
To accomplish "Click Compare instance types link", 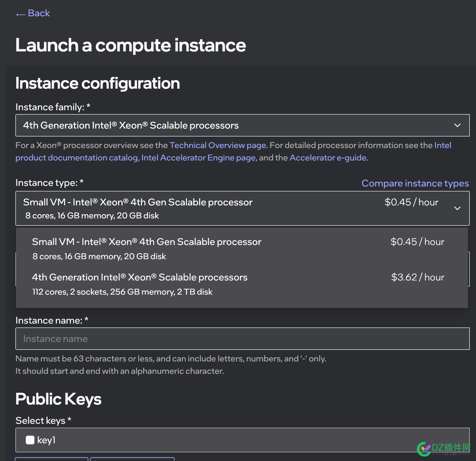I will [415, 183].
